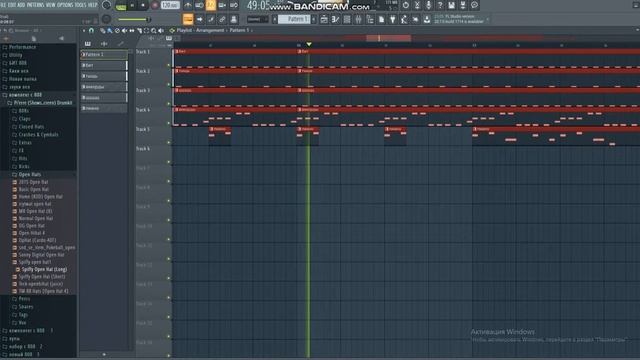Toggle the orange playlist view button

pyautogui.click(x=188, y=19)
